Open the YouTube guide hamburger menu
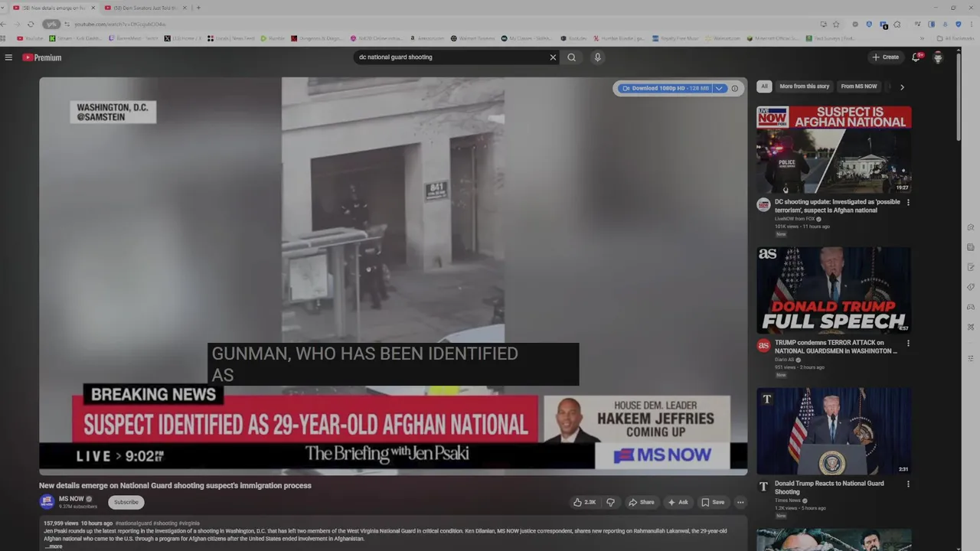 (8, 57)
